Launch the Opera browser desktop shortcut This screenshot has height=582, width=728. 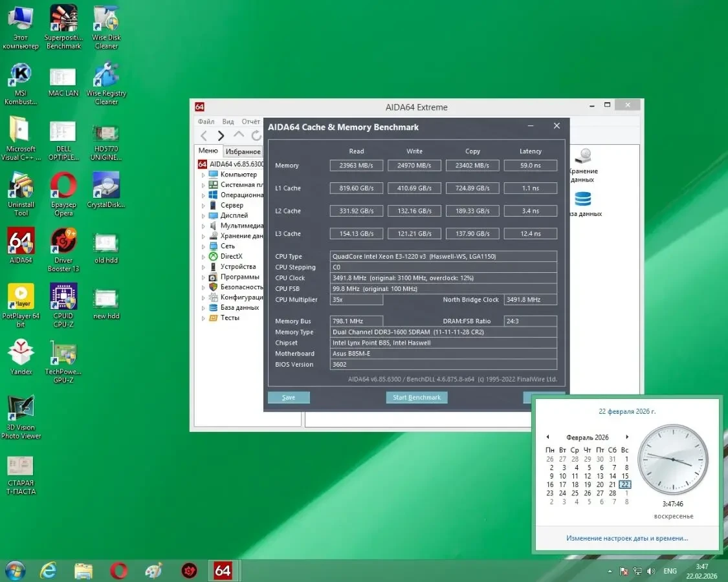[x=63, y=194]
